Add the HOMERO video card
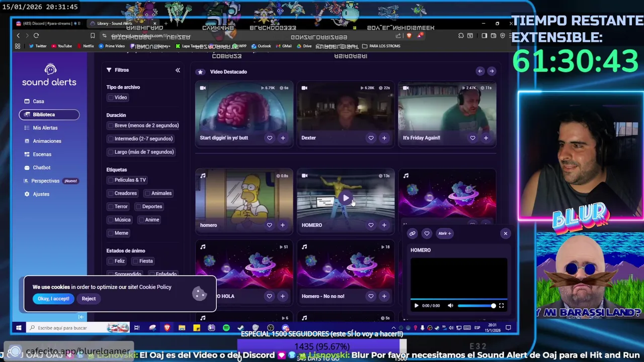The image size is (644, 362). click(x=384, y=225)
